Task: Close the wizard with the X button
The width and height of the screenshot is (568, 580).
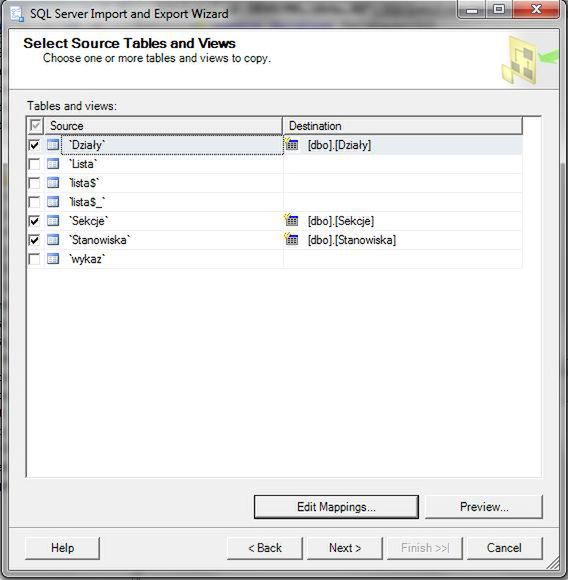Action: pos(535,10)
